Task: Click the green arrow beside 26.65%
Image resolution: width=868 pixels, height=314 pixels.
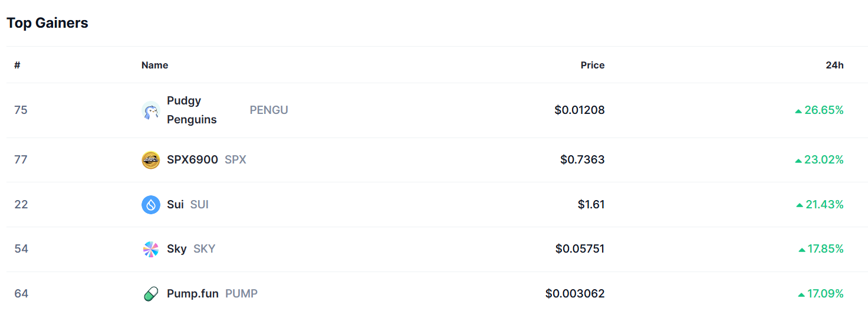Action: point(798,110)
